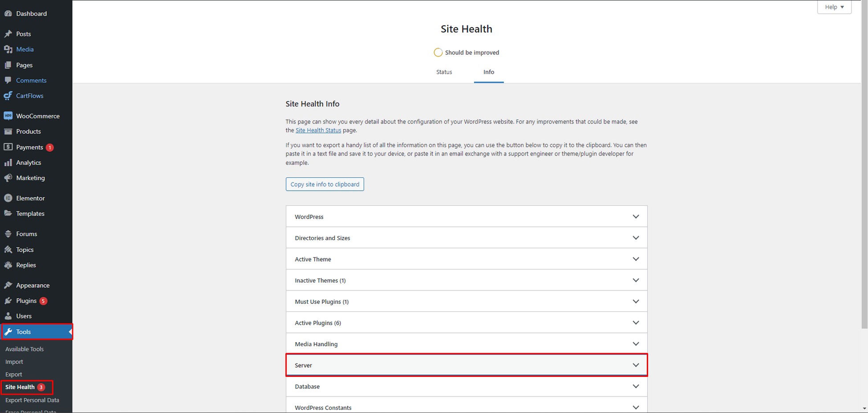This screenshot has height=413, width=868.
Task: Open Export Personal Data submenu item
Action: tap(32, 400)
